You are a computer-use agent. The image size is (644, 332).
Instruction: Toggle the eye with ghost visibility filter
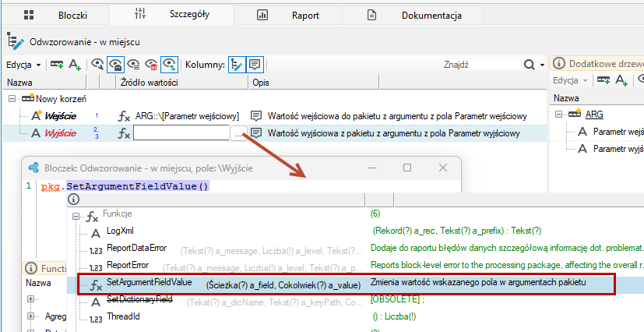coord(115,65)
